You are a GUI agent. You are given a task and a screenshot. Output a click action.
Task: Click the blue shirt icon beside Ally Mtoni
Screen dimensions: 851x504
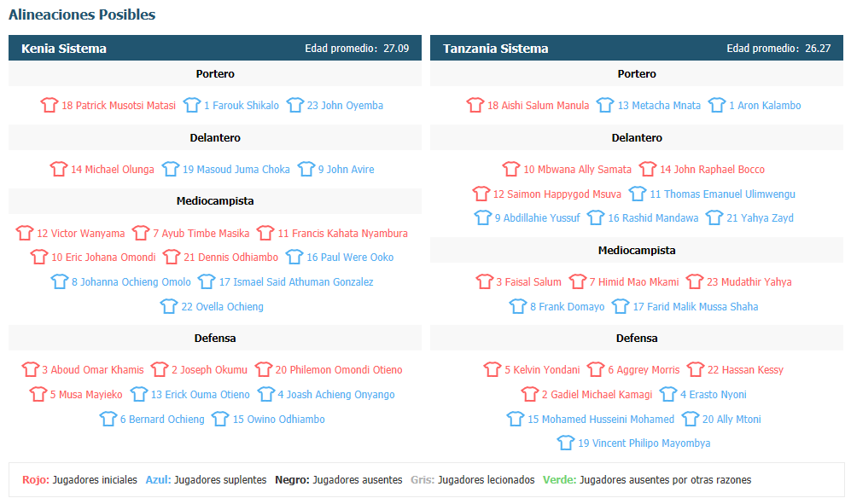point(691,419)
